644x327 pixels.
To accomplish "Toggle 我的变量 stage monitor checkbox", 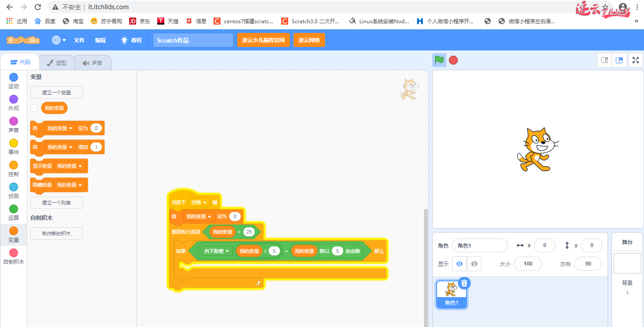I will [x=34, y=108].
